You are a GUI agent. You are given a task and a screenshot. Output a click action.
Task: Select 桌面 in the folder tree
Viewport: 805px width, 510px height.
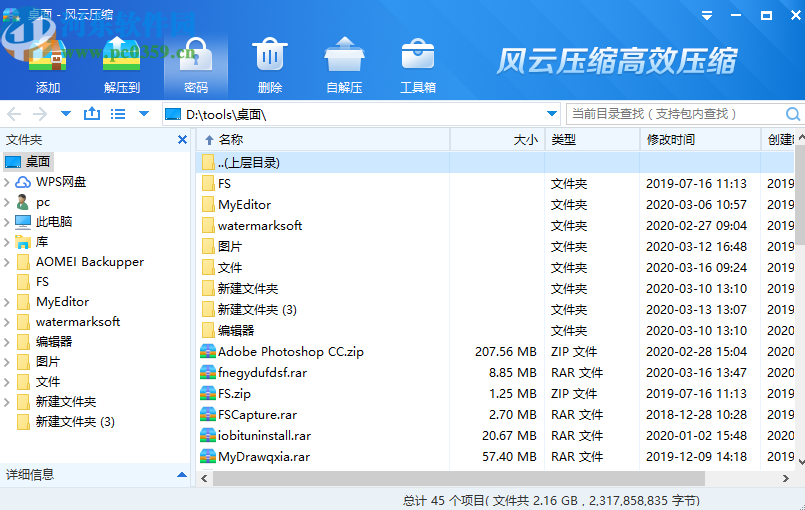tap(29, 162)
